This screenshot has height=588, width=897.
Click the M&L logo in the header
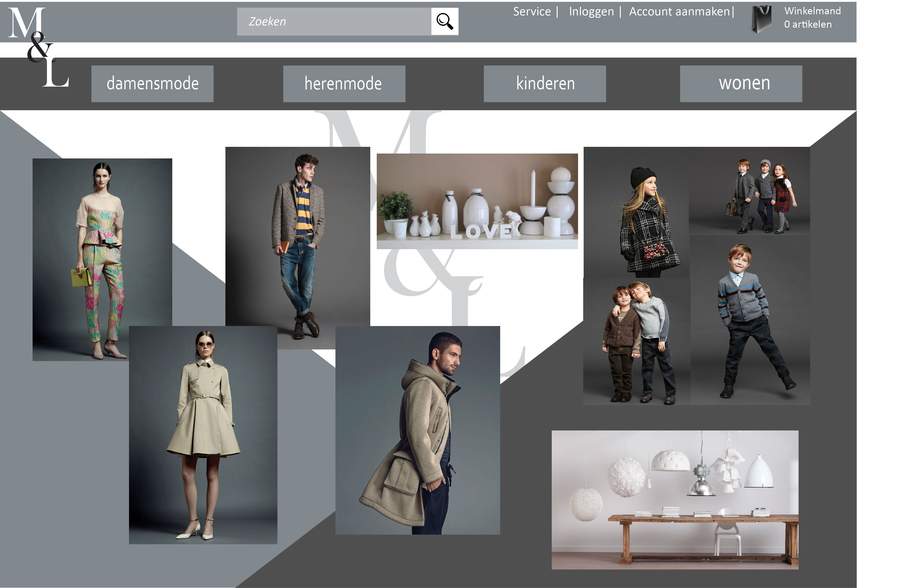[x=38, y=47]
